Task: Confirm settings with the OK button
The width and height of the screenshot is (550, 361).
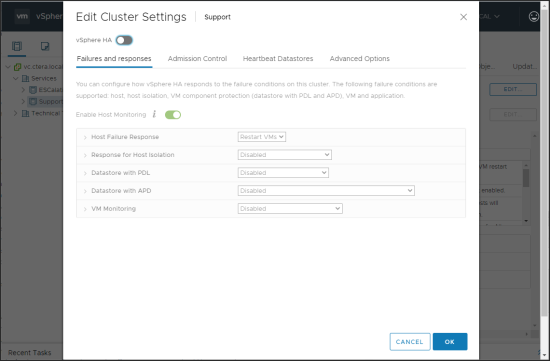Action: (450, 342)
